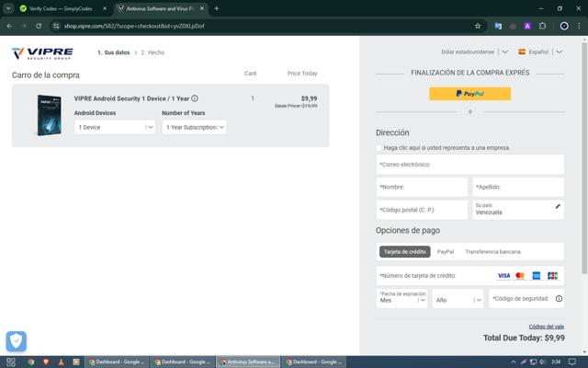The width and height of the screenshot is (588, 368).
Task: Open Windows Task View on taskbar
Action: [x=11, y=362]
